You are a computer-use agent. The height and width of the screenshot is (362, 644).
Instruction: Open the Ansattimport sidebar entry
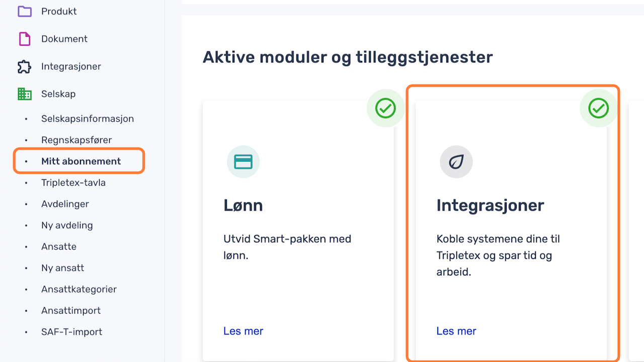click(x=71, y=311)
